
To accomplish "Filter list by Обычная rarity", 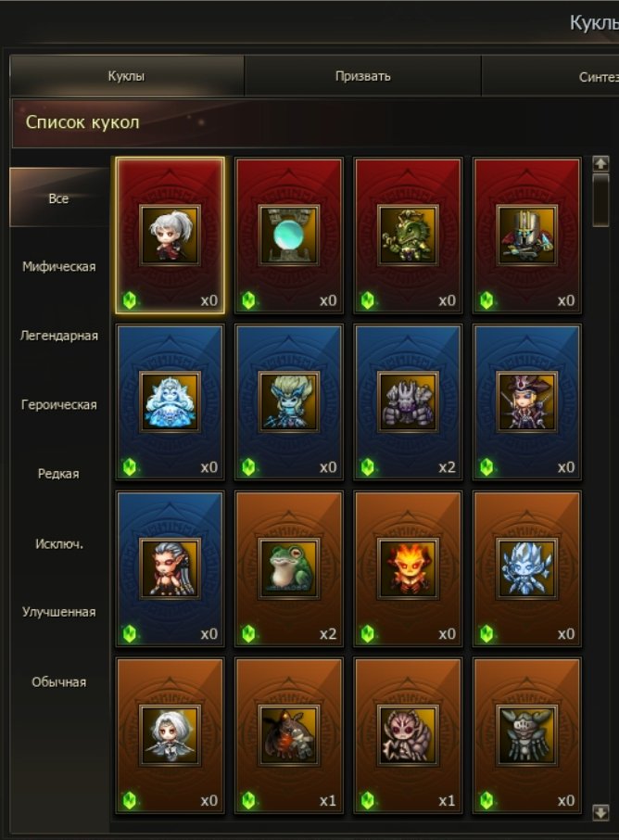I will 59,682.
